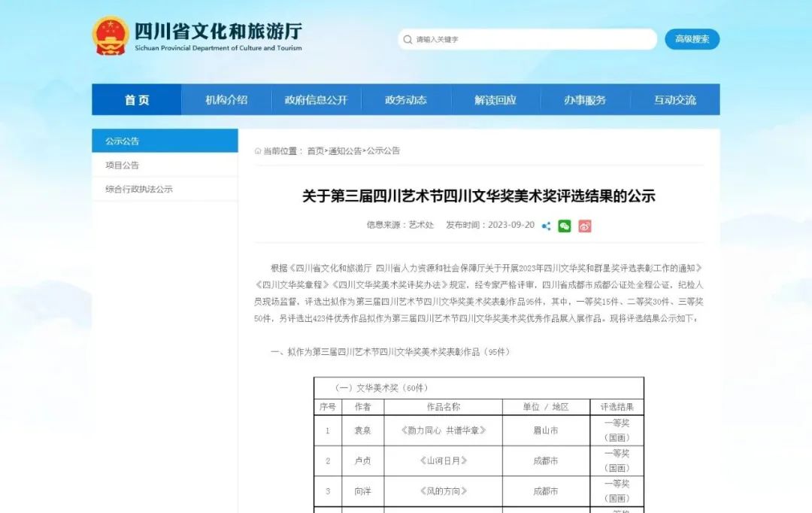Click the 评选结果 column header
This screenshot has height=513, width=812.
617,407
